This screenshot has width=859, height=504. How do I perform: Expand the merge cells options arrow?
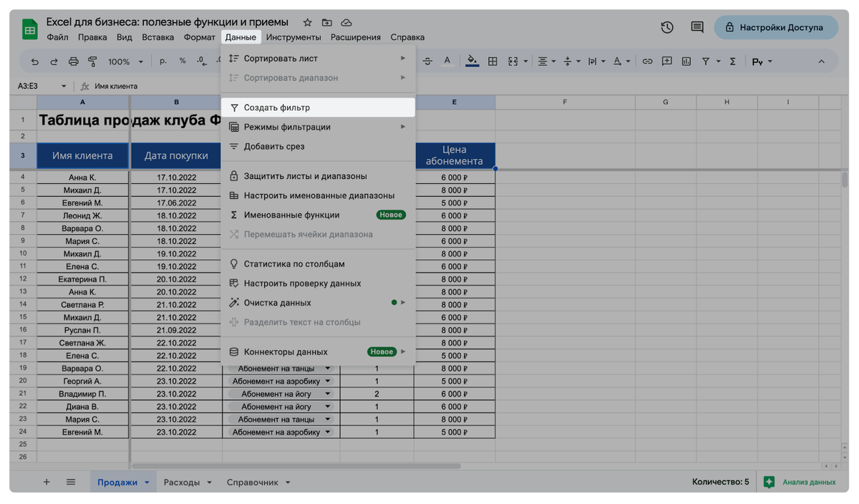(x=526, y=62)
